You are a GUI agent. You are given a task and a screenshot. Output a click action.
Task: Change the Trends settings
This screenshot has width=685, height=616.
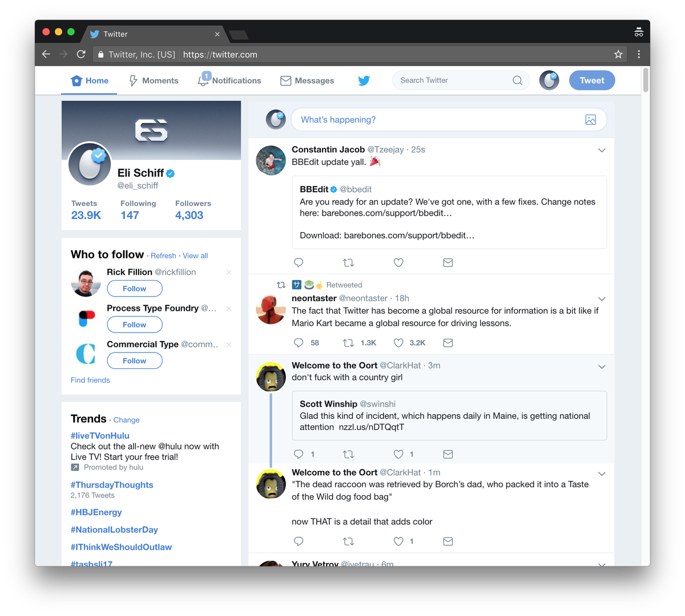tap(126, 420)
